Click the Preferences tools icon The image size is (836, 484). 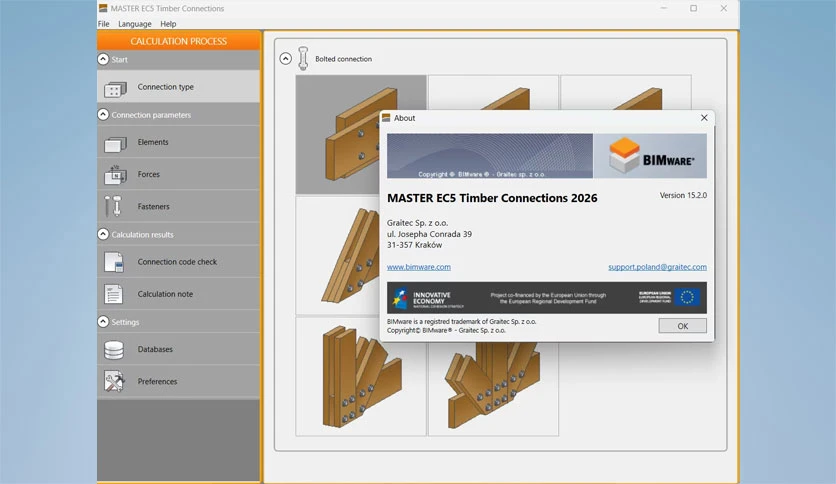pos(114,381)
